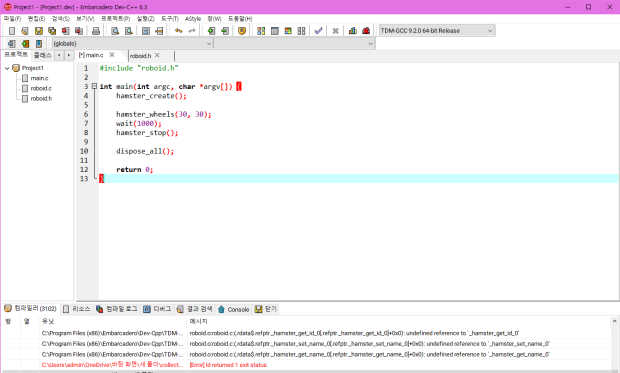Switch to the 컴파일러 (3102) bottom tab
620x373 pixels.
pos(31,309)
